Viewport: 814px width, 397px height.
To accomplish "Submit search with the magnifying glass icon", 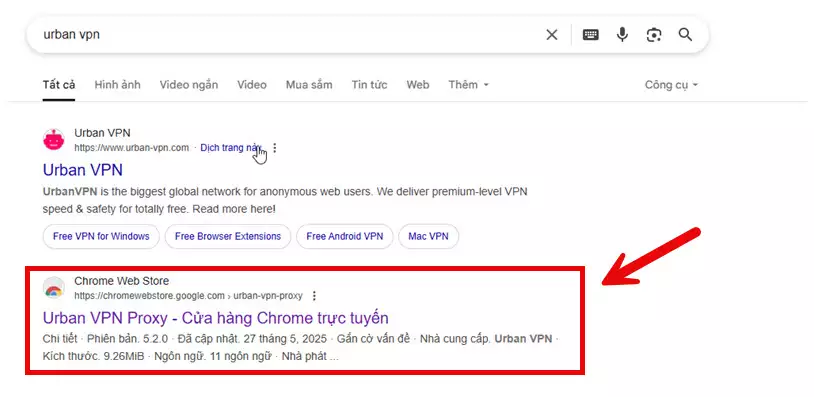I will pyautogui.click(x=685, y=35).
